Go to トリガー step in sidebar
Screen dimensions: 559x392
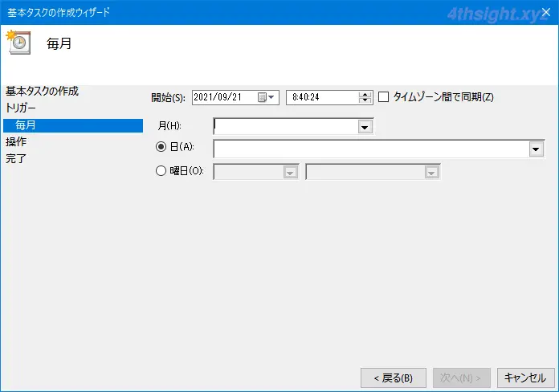[21, 108]
